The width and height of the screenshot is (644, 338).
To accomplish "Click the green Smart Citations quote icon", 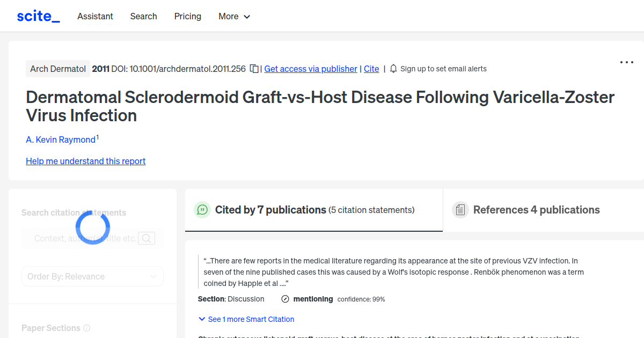I will [x=202, y=210].
